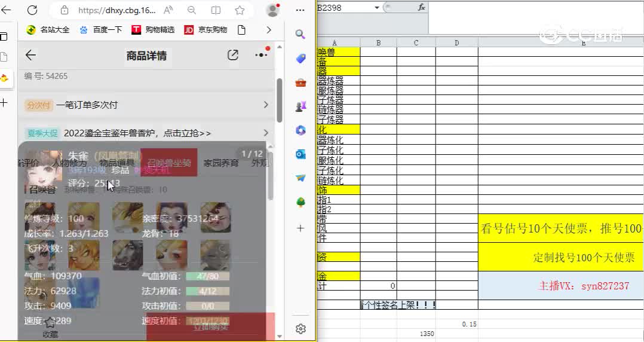The height and width of the screenshot is (342, 644).
Task: Open the zoom magnifier in the address bar
Action: tap(191, 10)
